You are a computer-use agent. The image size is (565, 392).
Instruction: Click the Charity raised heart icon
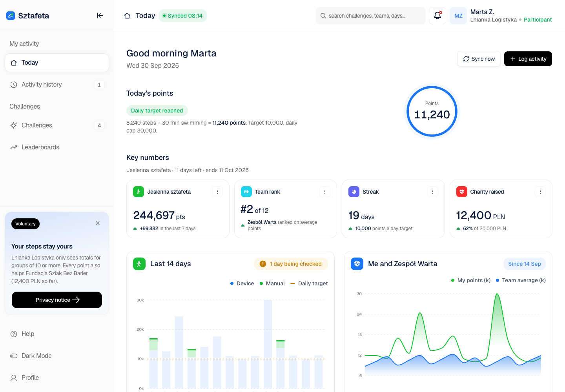tap(462, 192)
